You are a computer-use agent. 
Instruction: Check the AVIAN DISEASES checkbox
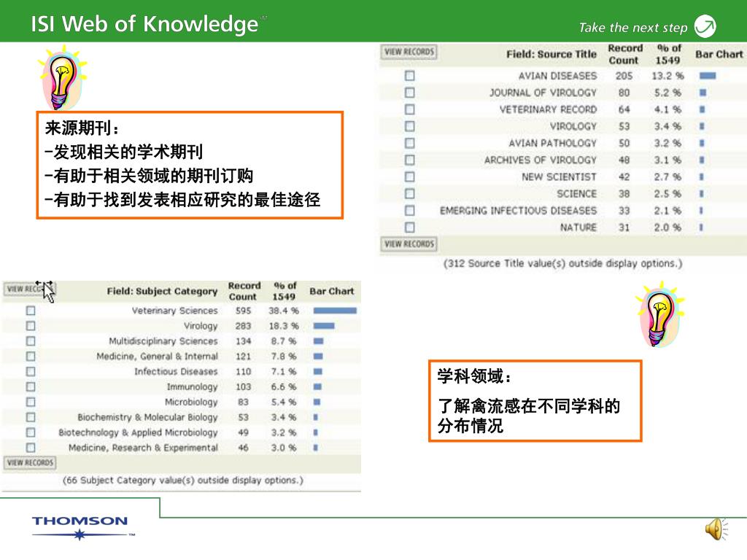tap(410, 76)
